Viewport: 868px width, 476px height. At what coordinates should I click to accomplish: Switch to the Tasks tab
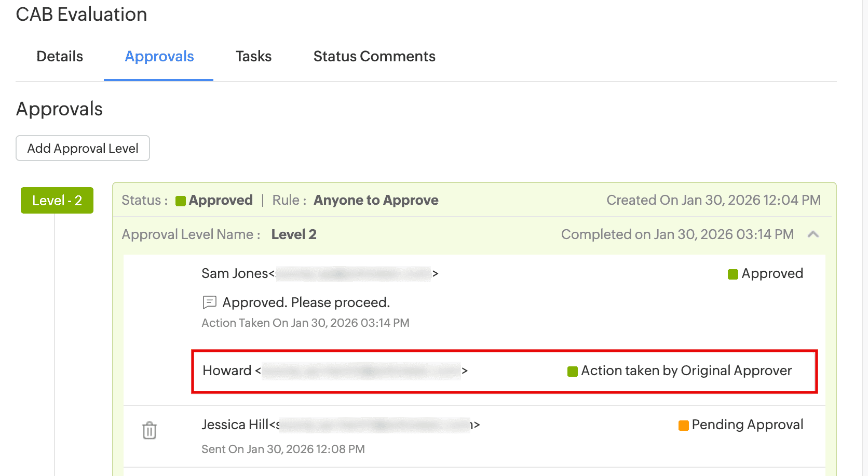click(253, 56)
